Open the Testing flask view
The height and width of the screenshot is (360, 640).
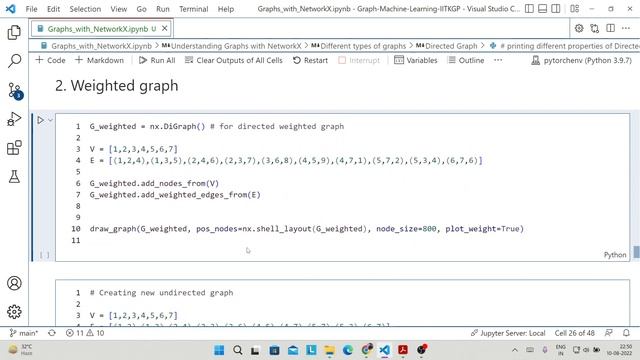(x=14, y=176)
